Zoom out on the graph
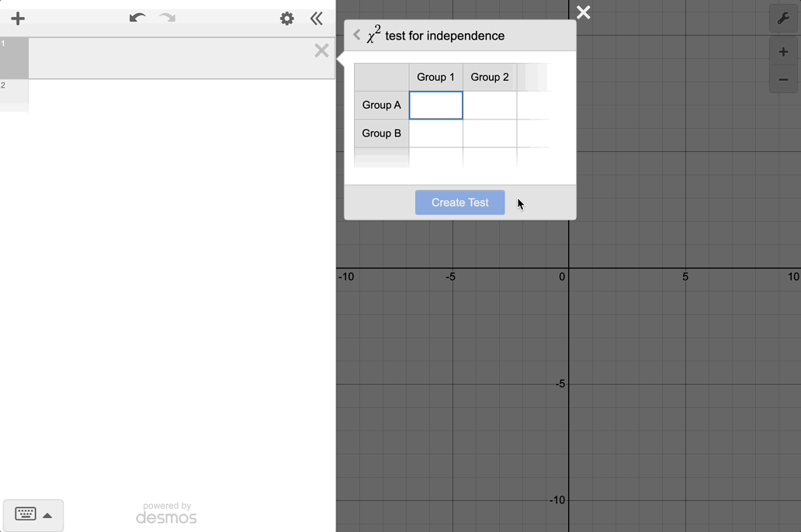Viewport: 801px width, 532px height. [782, 79]
